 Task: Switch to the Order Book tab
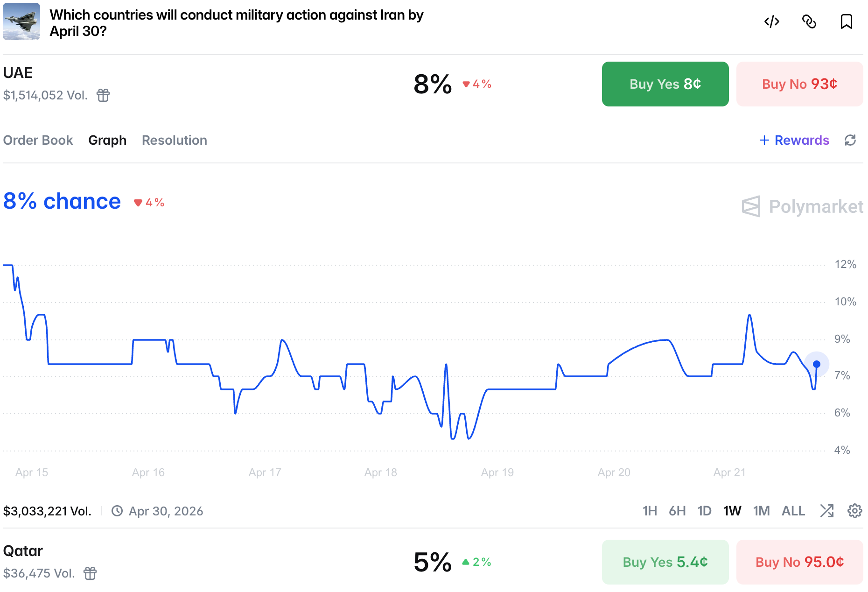tap(38, 140)
